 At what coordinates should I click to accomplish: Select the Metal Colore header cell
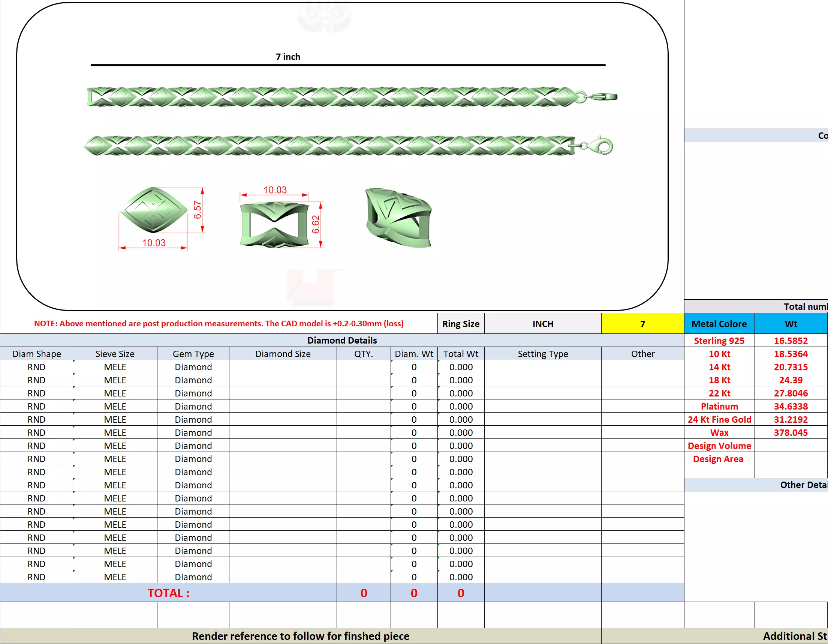(x=719, y=324)
